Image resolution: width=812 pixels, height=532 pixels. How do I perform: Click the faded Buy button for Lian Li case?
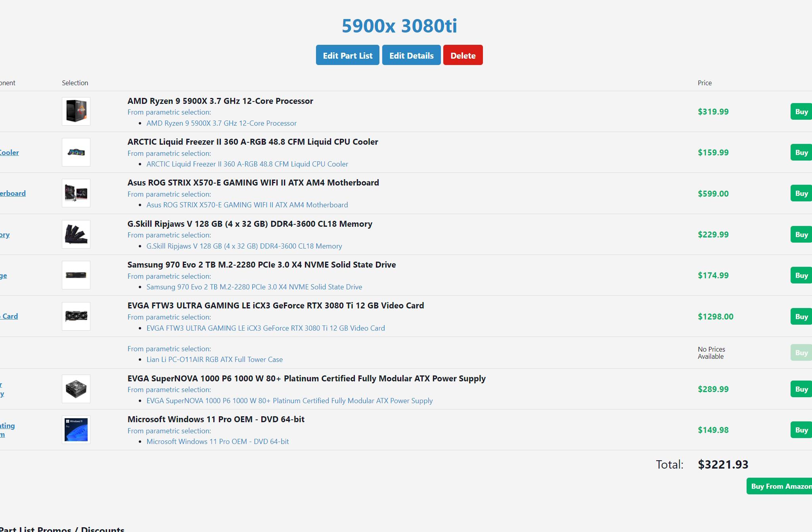point(801,353)
